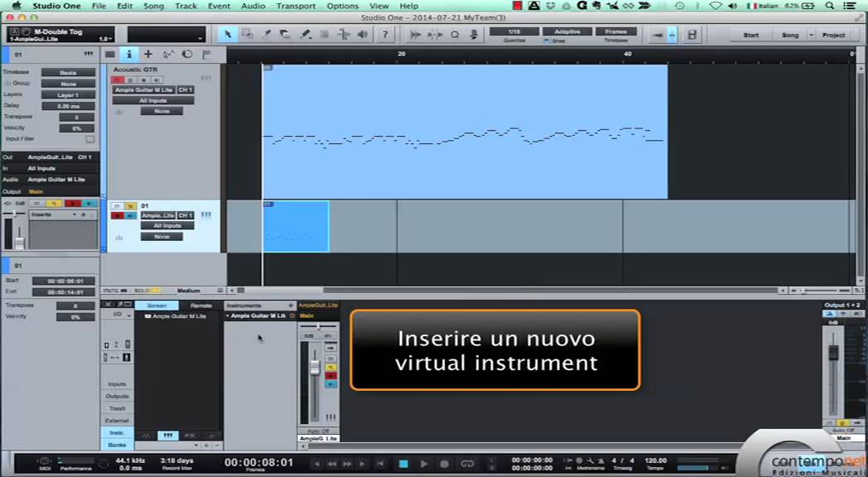The height and width of the screenshot is (477, 868).
Task: Show the Trash section in mixer
Action: click(x=117, y=408)
